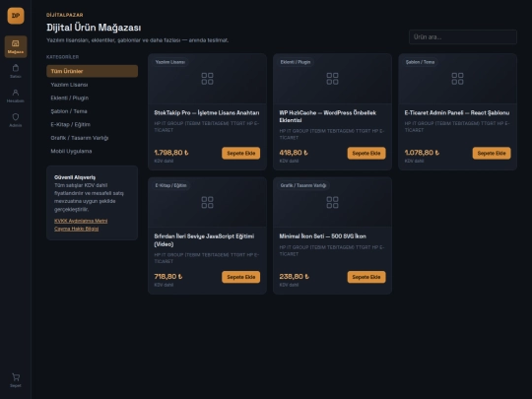This screenshot has width=532, height=399.
Task: Click the Dijital Ürün Mağazası heading
Action: coord(94,28)
